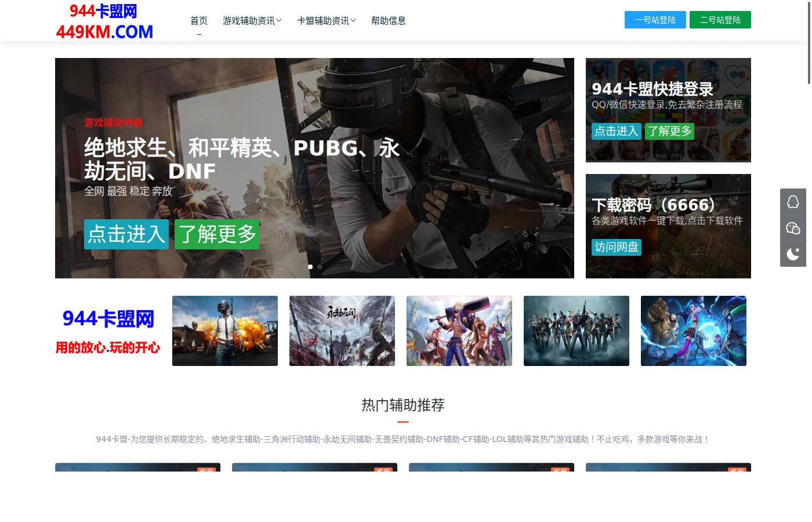Expand the 游戏辅助资讯 dropdown menu
This screenshot has height=522, width=812.
(x=252, y=21)
